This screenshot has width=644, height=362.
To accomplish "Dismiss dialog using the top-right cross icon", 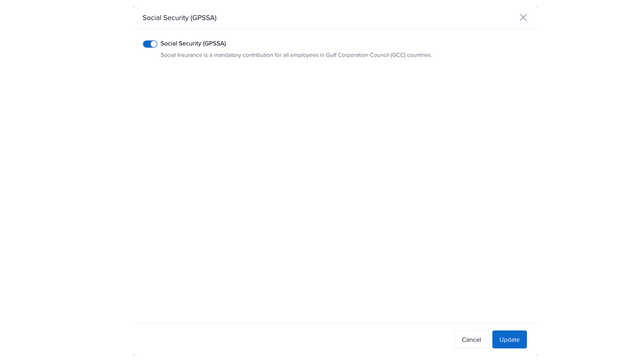I will [523, 17].
